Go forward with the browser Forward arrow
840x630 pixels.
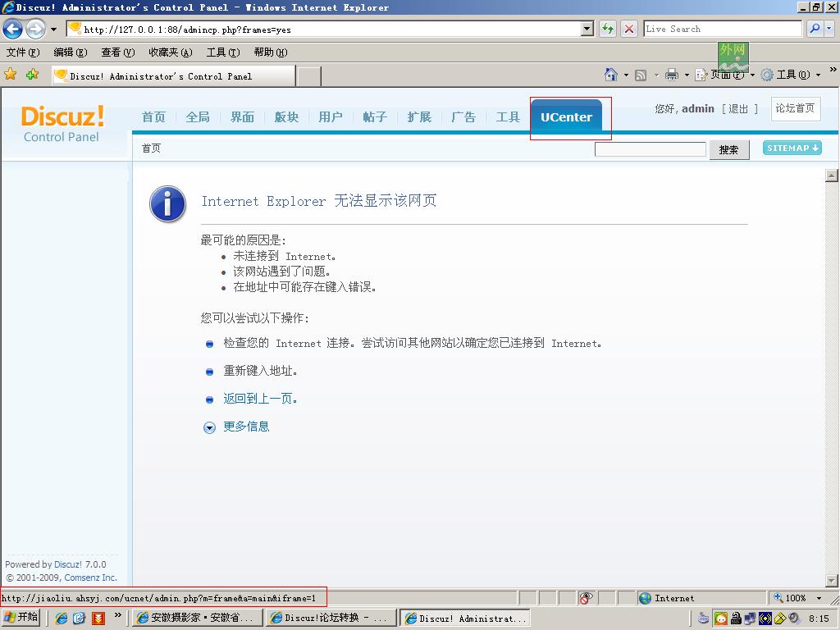coord(35,29)
